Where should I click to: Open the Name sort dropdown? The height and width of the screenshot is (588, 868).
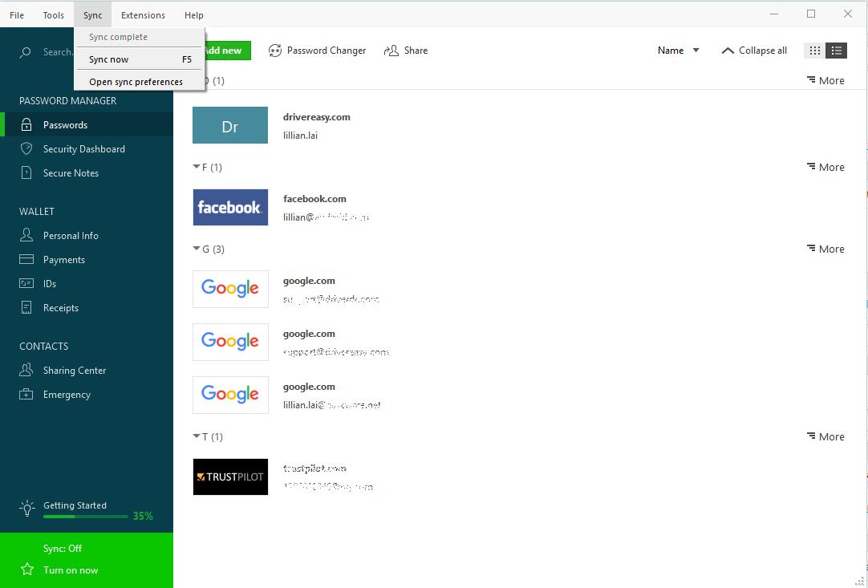678,51
